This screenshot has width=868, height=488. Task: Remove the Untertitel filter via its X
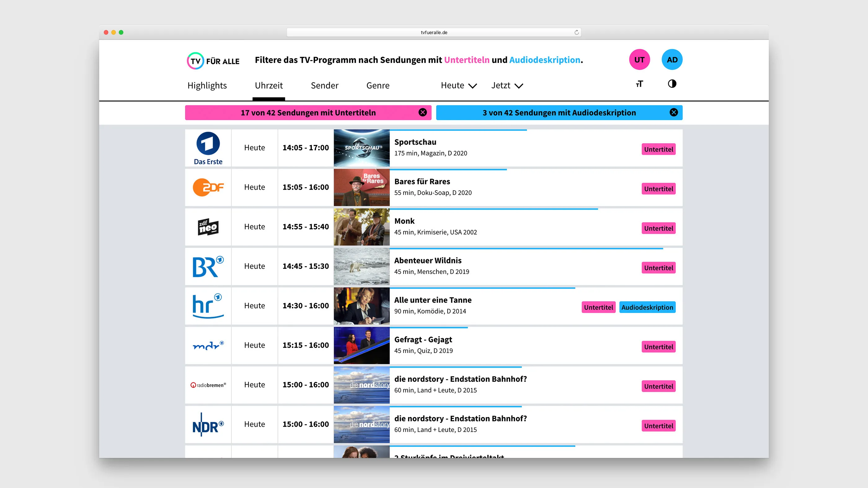pyautogui.click(x=423, y=112)
